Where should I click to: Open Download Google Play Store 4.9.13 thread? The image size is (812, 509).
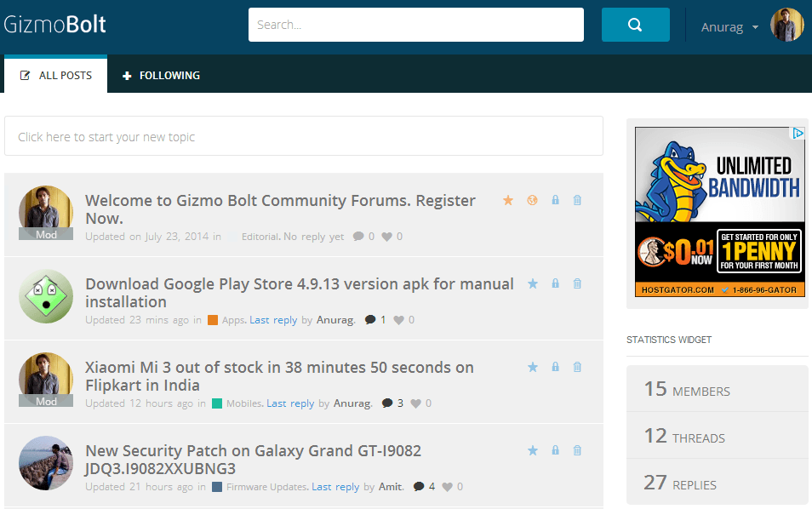point(300,293)
